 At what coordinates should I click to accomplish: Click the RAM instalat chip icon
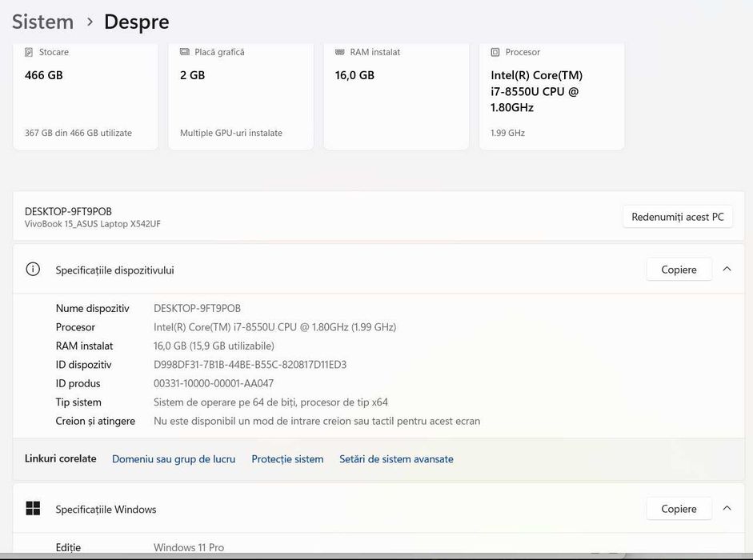(340, 52)
